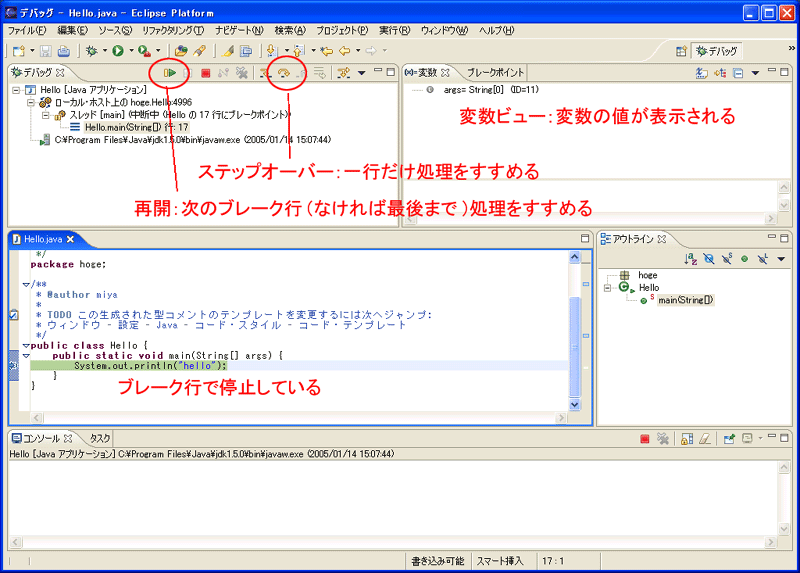Click breakpoint marker on line 17 ruler

(14, 365)
